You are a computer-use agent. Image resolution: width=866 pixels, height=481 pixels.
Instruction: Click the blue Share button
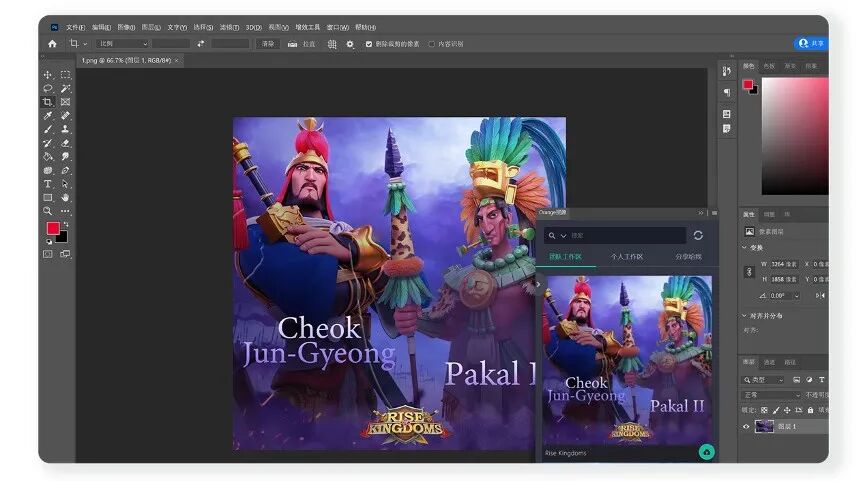811,43
